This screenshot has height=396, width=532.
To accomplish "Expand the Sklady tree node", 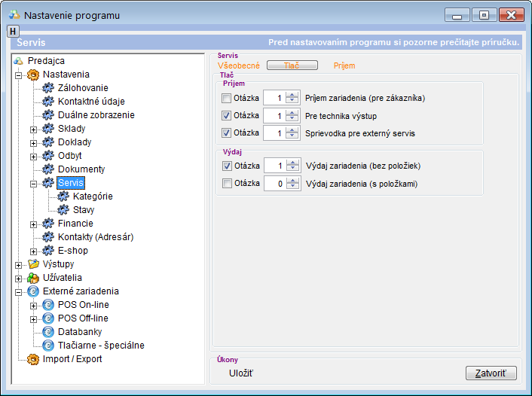I will coord(33,129).
